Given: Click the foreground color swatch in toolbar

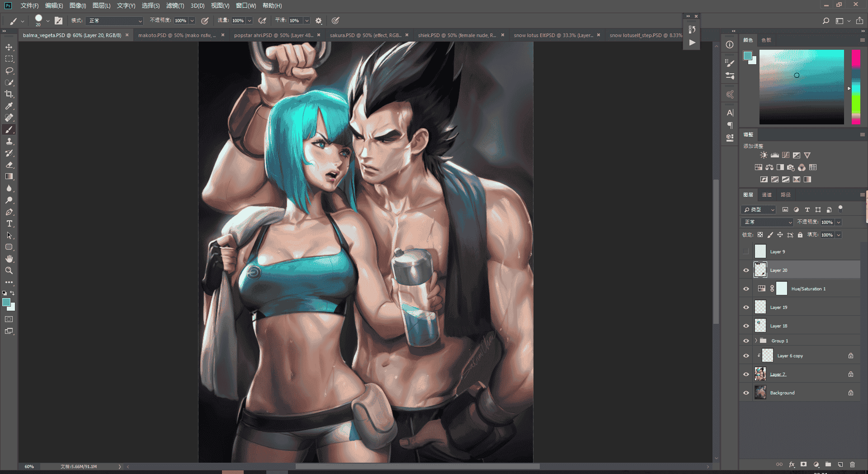Looking at the screenshot, I should tap(6, 302).
